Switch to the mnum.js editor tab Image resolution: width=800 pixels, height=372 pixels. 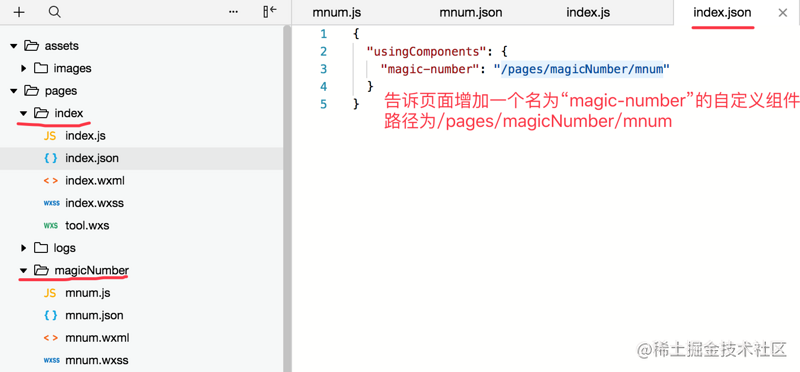pos(336,13)
